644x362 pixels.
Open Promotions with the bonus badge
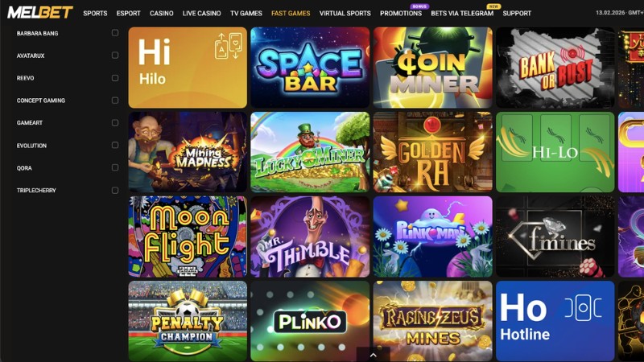tap(401, 13)
